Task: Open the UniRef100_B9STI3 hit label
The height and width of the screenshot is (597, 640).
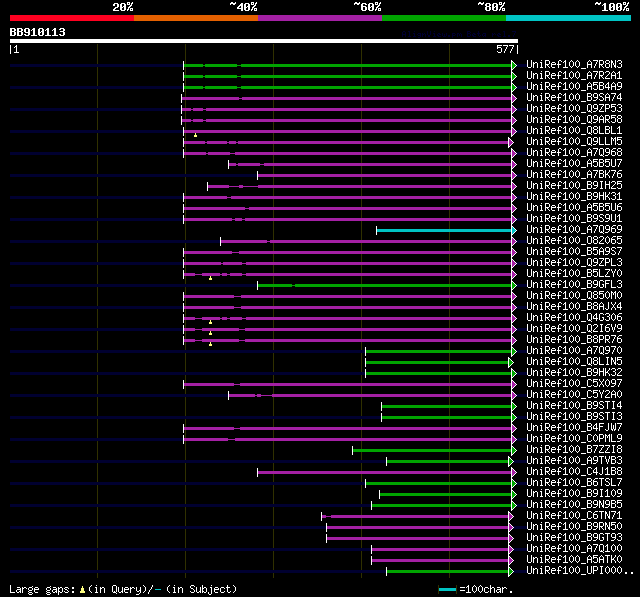Action: [574, 417]
